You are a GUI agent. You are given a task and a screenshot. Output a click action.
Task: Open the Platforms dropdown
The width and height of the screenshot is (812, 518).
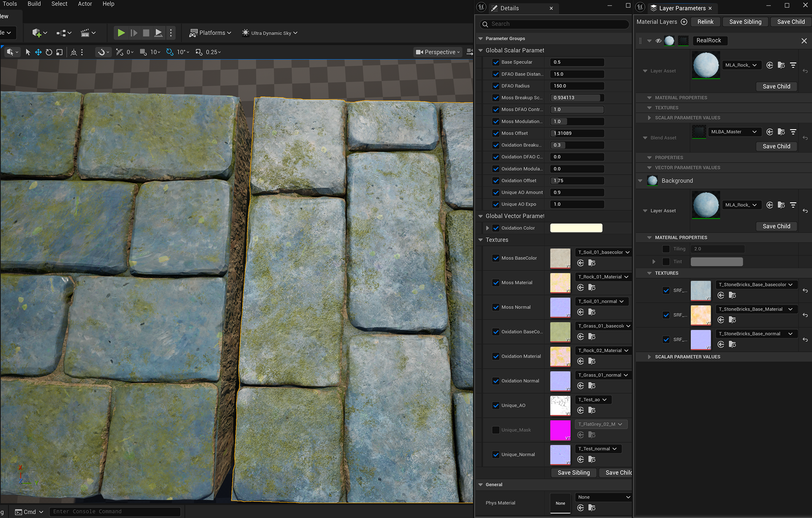(211, 33)
